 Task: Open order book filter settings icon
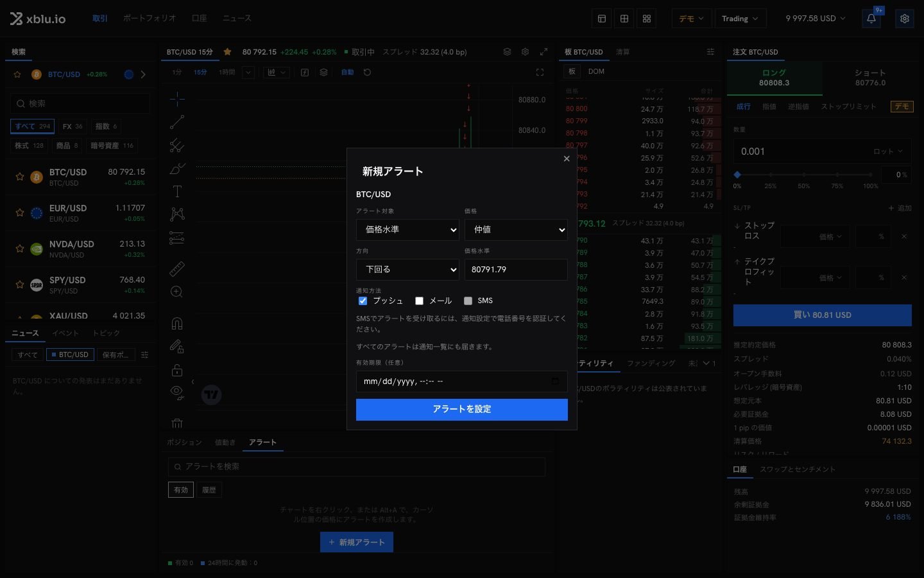[710, 52]
